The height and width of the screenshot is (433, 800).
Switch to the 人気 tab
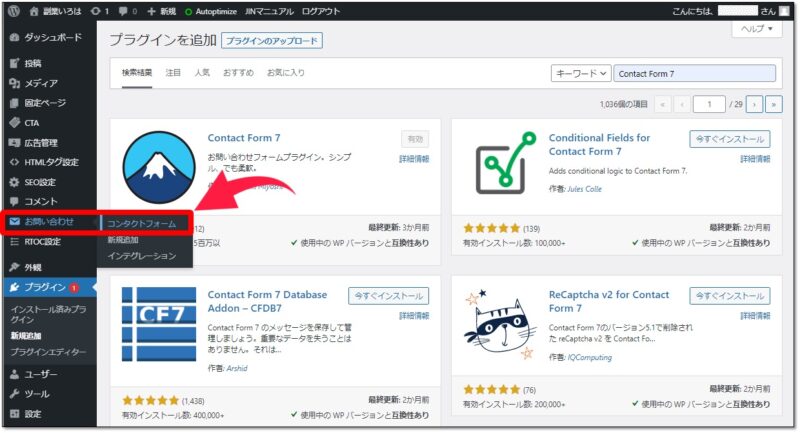click(x=202, y=72)
